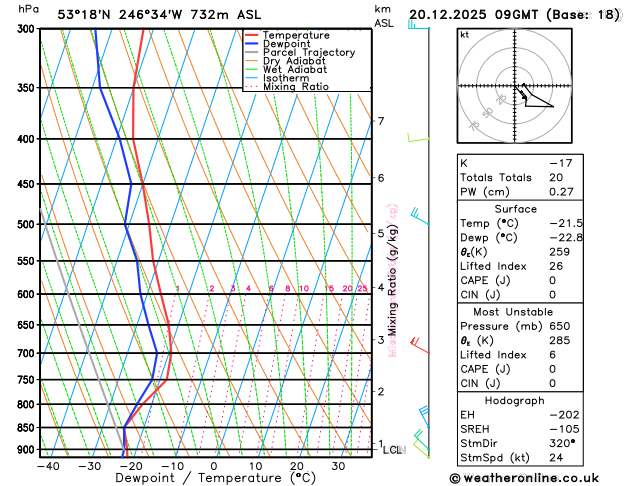
Task: Click the 'LCL' marker label
Action: click(393, 450)
